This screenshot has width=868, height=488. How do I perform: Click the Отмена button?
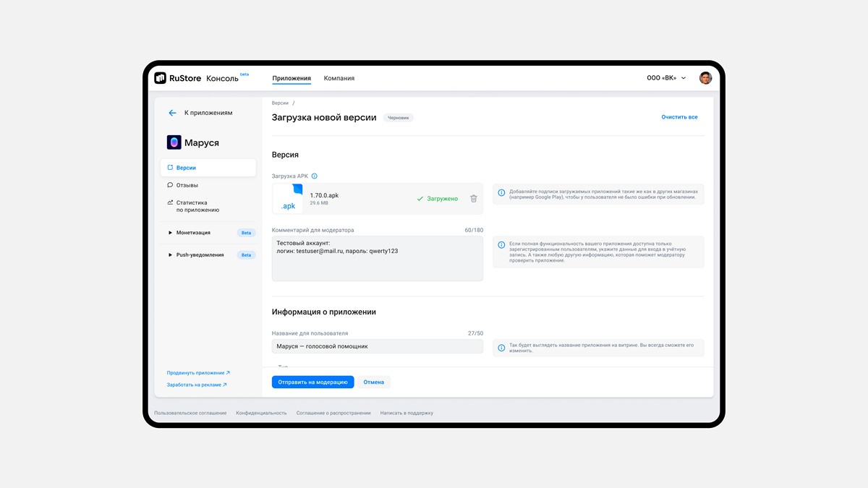[x=374, y=382]
